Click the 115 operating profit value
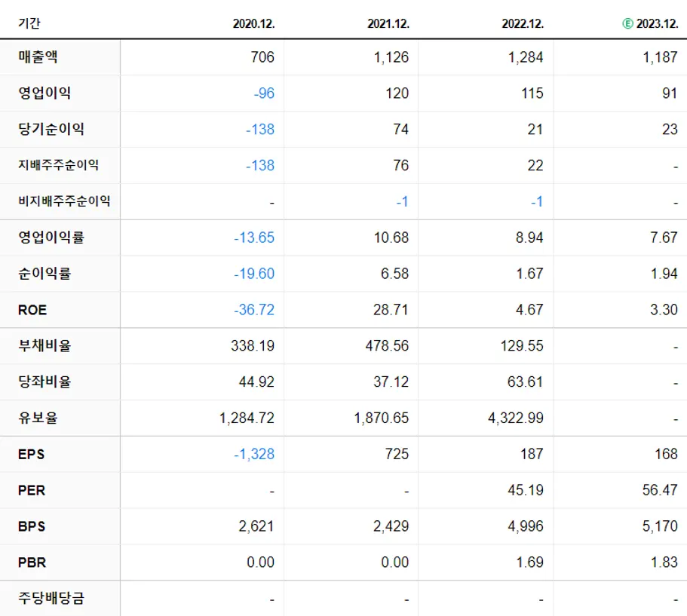The width and height of the screenshot is (687, 616). (x=532, y=93)
